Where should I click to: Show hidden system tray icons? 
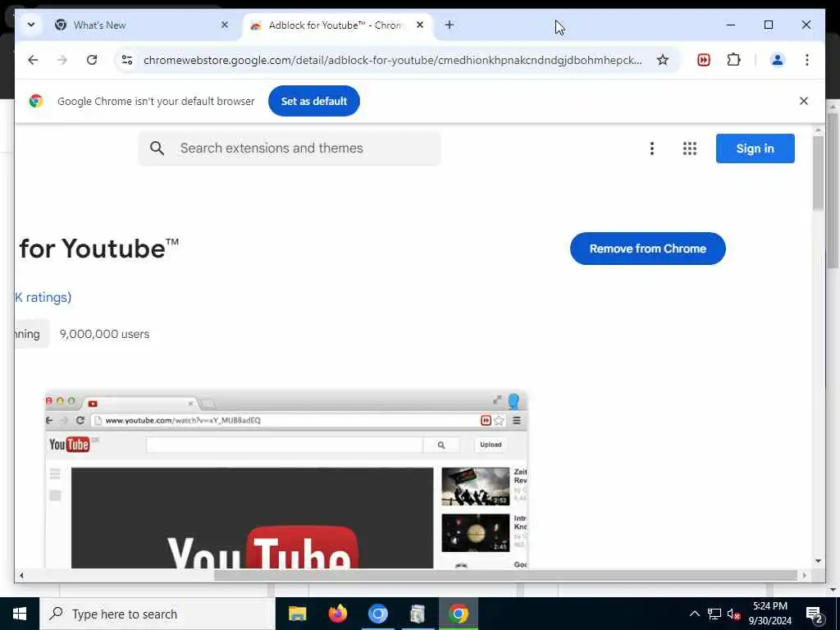(x=694, y=614)
